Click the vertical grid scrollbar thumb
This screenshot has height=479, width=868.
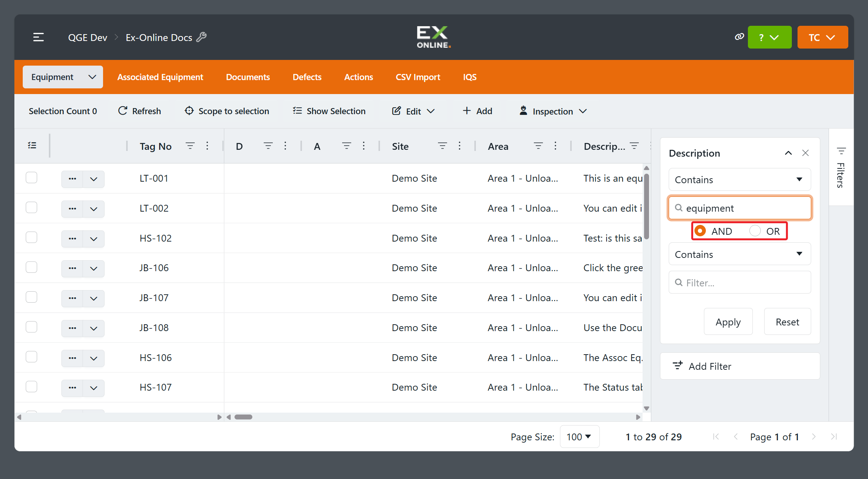tap(646, 206)
